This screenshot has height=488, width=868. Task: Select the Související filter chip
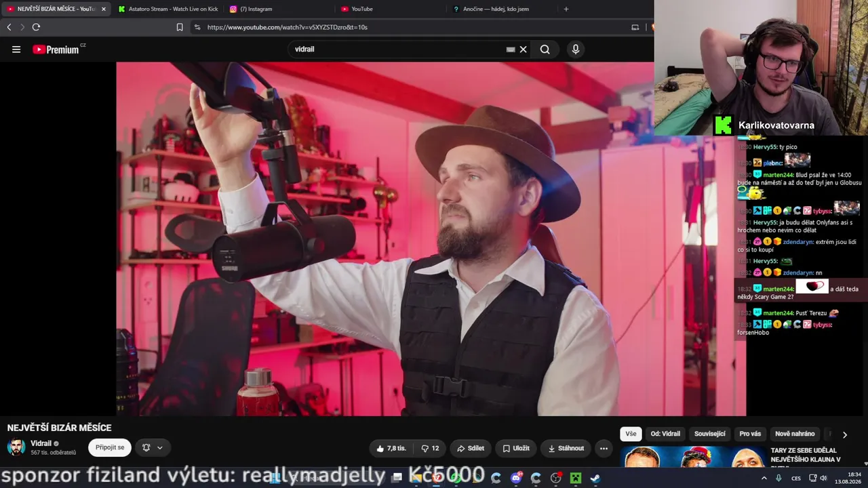point(709,434)
